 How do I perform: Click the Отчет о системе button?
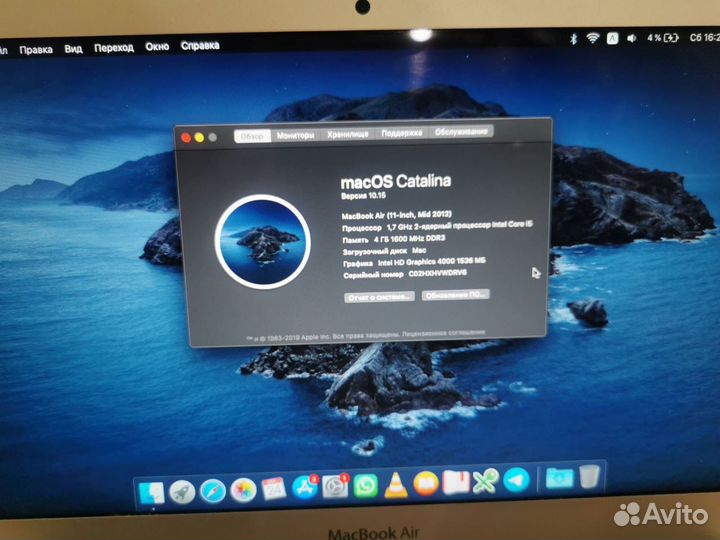tap(379, 297)
